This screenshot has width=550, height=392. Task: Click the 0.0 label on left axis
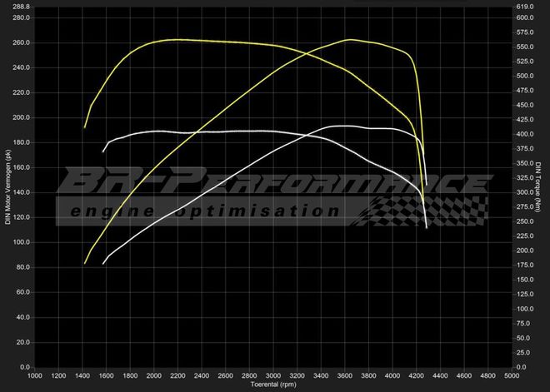[25, 367]
